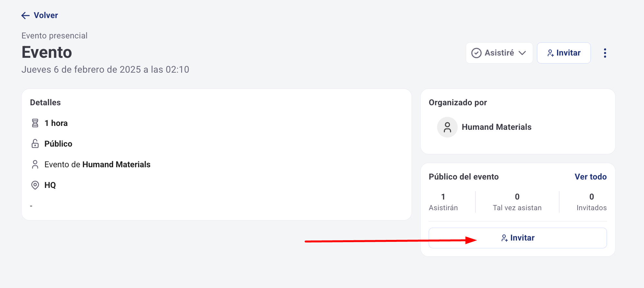Click the unlocked padlock Público icon

coord(35,144)
